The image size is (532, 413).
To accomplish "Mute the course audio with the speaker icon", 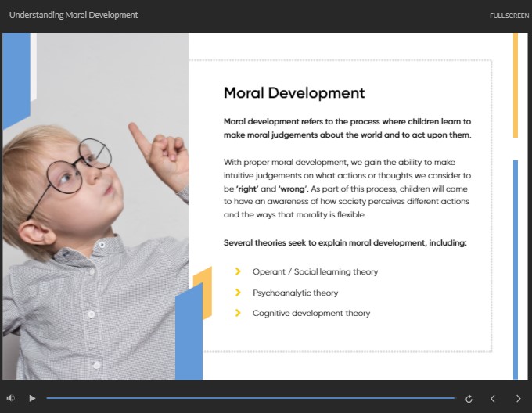I will coord(11,398).
